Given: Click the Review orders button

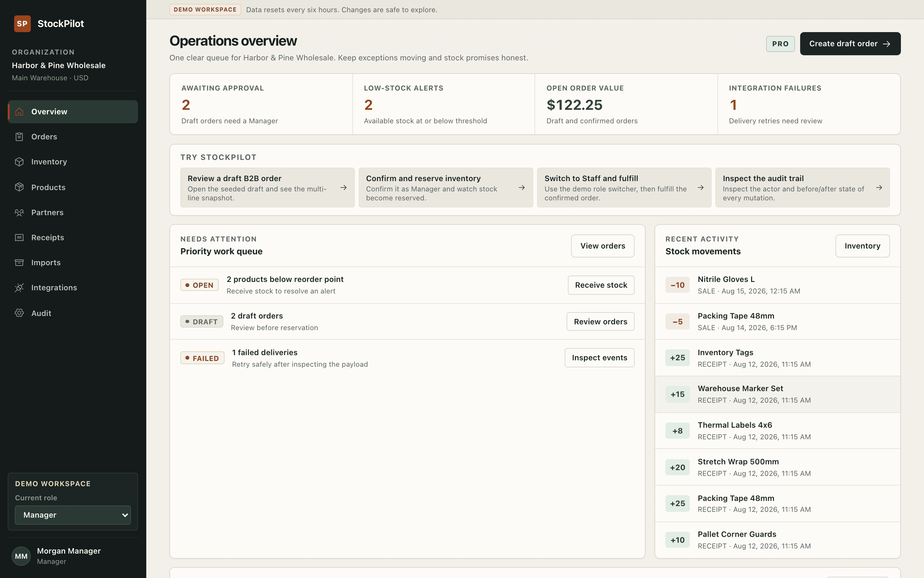Looking at the screenshot, I should (600, 321).
